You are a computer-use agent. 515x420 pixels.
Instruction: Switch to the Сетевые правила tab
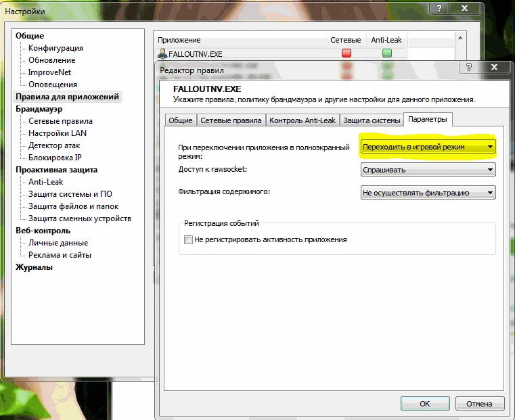[x=231, y=120]
